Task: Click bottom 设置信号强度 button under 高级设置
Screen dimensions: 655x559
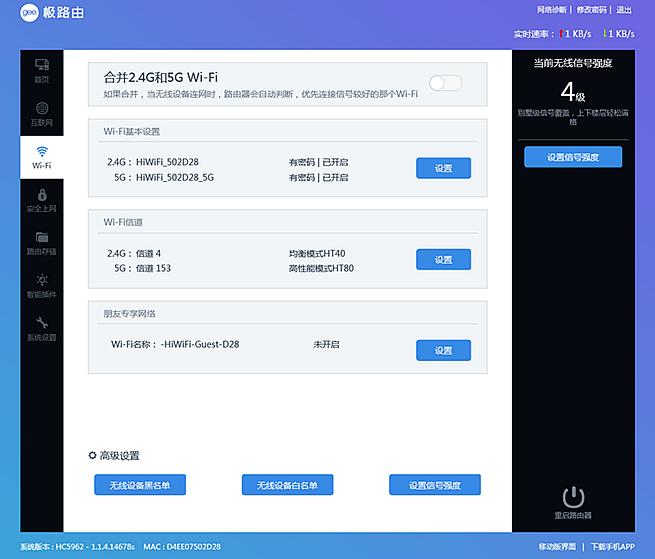Action: point(435,485)
